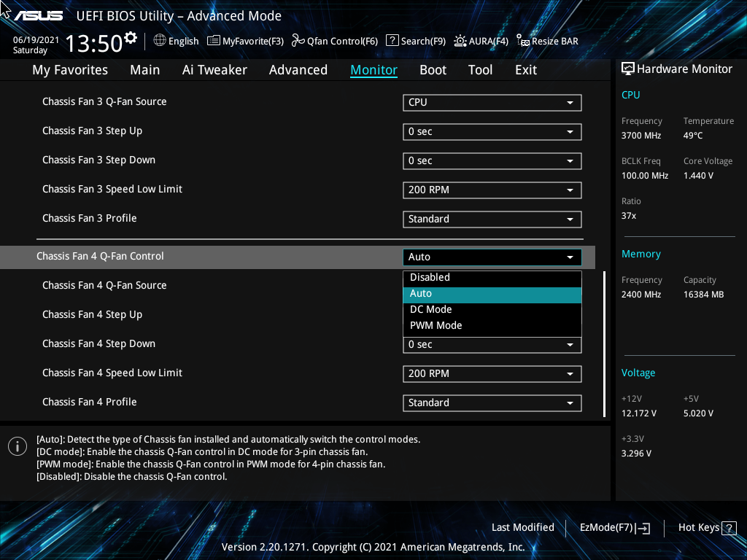This screenshot has width=747, height=560.
Task: Open the Chassis Fan 4 Speed Low Limit dropdown
Action: [492, 373]
